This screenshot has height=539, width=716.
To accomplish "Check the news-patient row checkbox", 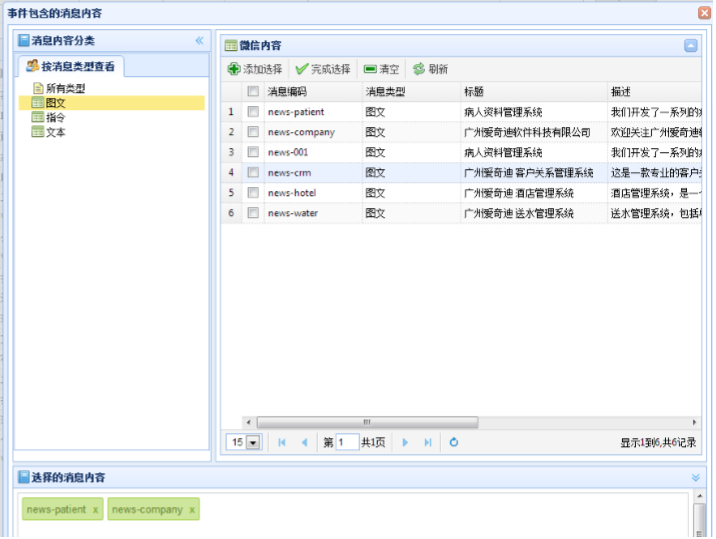I will pyautogui.click(x=253, y=111).
